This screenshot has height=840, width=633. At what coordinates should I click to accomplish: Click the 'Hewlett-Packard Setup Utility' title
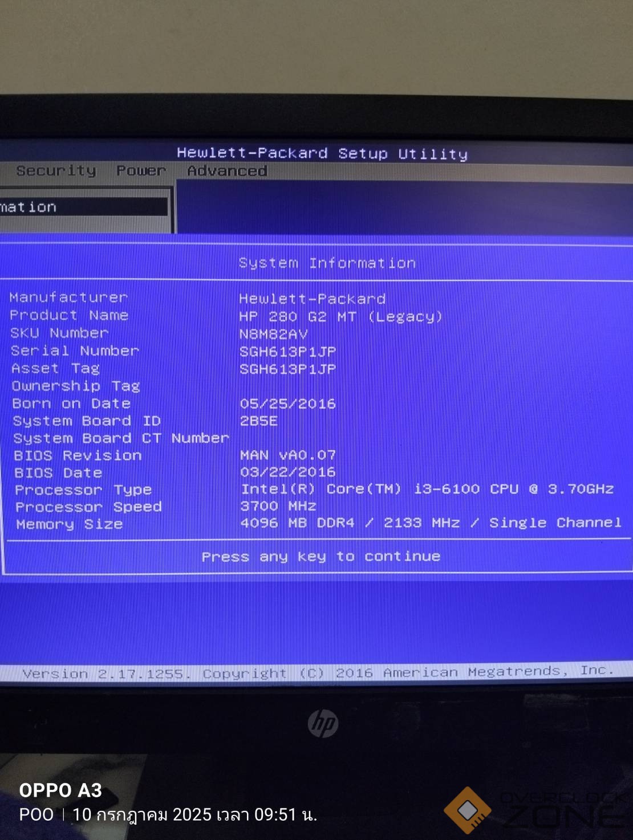322,153
